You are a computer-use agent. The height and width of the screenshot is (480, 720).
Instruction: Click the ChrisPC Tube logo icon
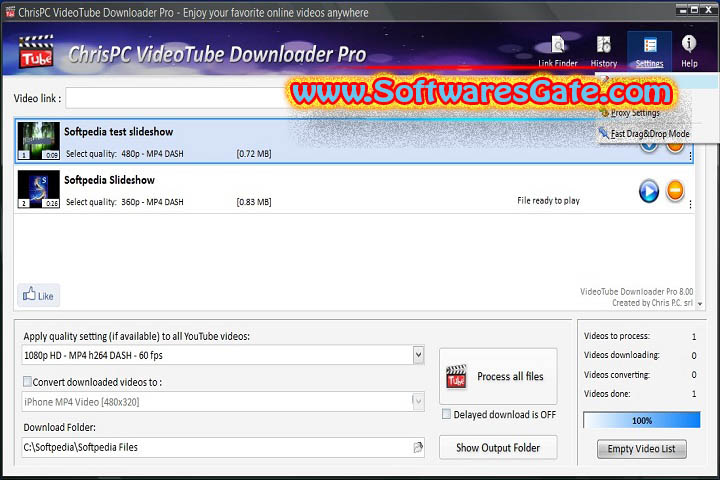[x=36, y=51]
